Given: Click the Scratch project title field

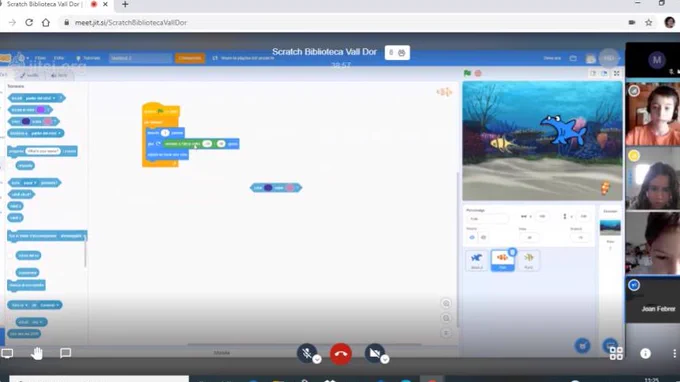Looking at the screenshot, I should pos(140,58).
